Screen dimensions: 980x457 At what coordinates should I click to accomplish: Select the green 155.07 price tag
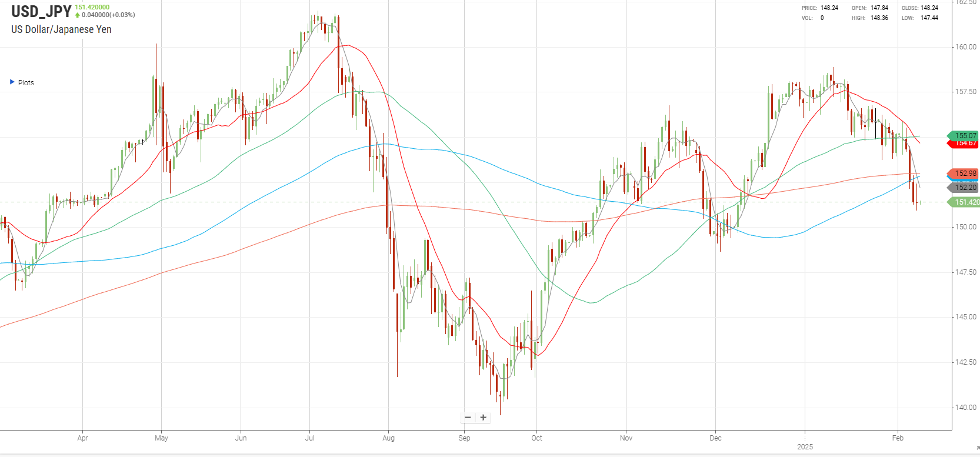pos(964,135)
